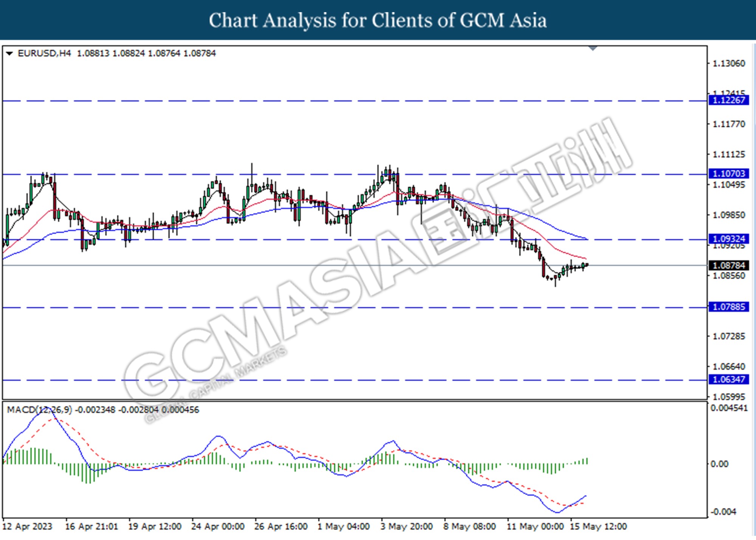Image resolution: width=756 pixels, height=540 pixels.
Task: Click the 15 May 12:00 time label
Action: [598, 526]
